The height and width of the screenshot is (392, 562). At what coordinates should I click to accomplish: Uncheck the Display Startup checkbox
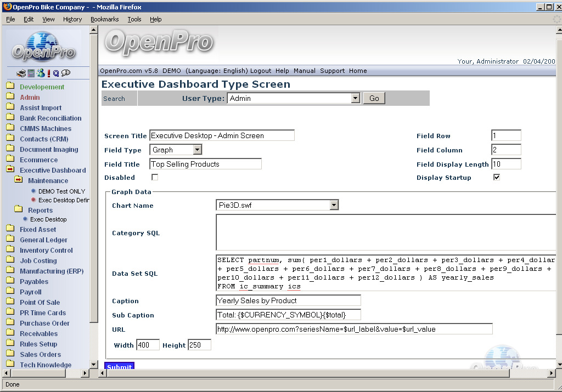(497, 178)
